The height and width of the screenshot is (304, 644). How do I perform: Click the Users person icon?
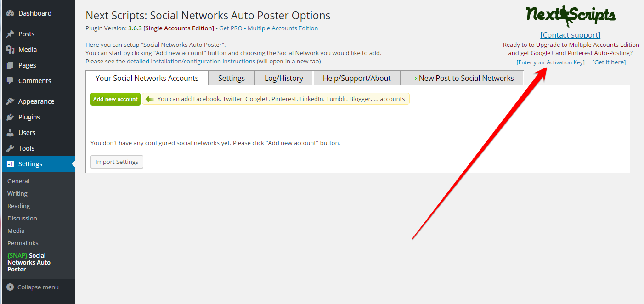(x=10, y=133)
